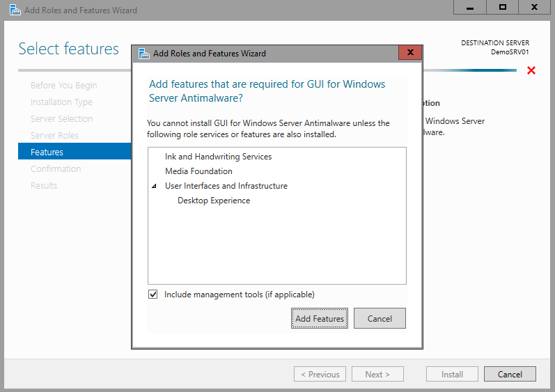Select the Features step in sidebar
The image size is (555, 392).
point(75,151)
